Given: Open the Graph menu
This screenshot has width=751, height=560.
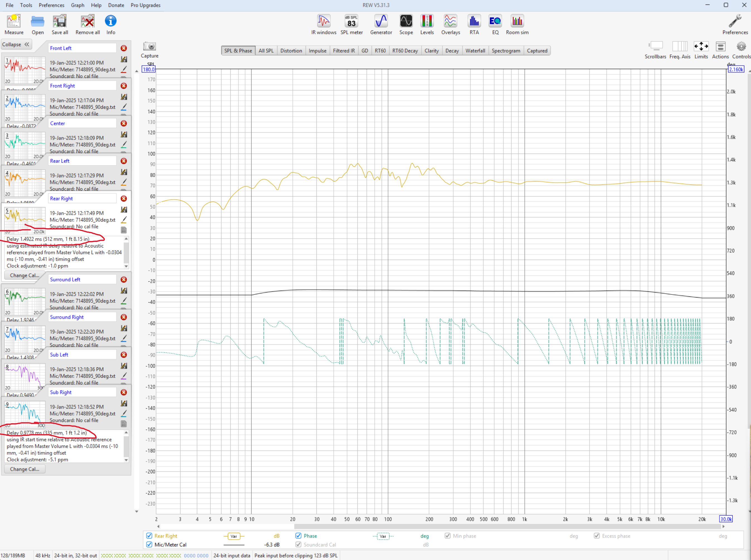Looking at the screenshot, I should (77, 5).
